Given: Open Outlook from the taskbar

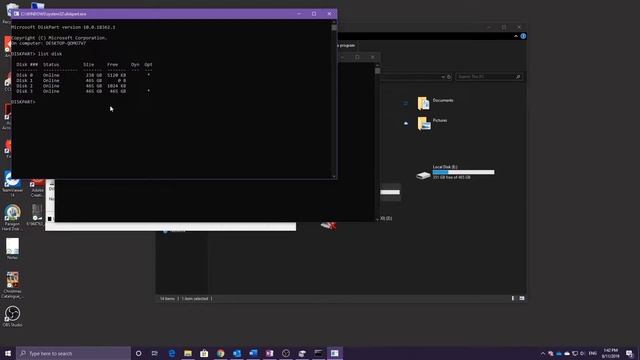Looking at the screenshot, I should click(237, 353).
